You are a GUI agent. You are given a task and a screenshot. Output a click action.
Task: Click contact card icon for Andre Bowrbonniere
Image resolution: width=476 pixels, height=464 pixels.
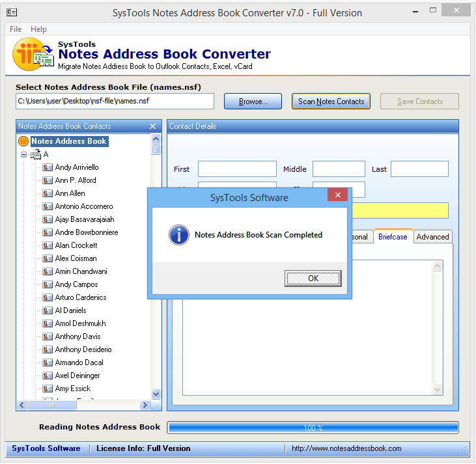[48, 232]
